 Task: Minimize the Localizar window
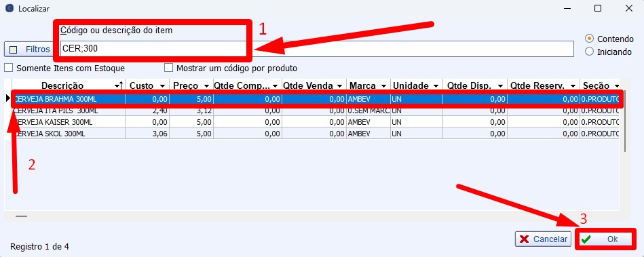point(567,8)
